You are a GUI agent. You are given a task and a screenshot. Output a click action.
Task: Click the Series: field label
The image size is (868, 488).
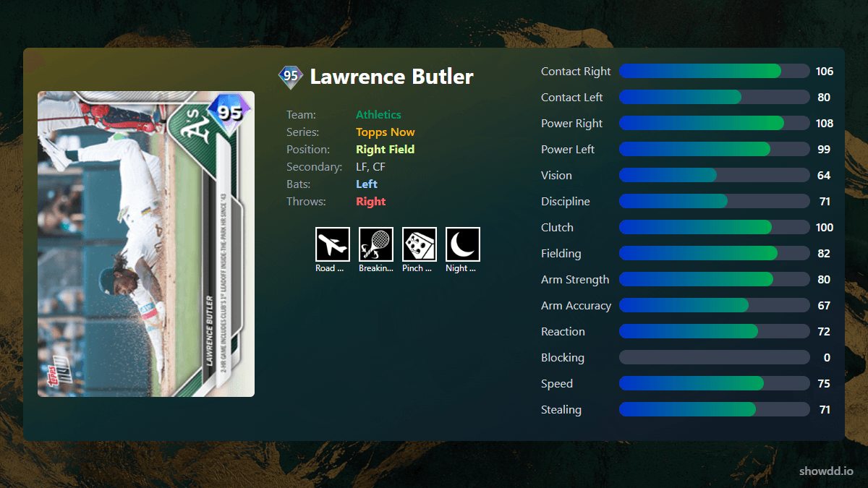point(302,132)
